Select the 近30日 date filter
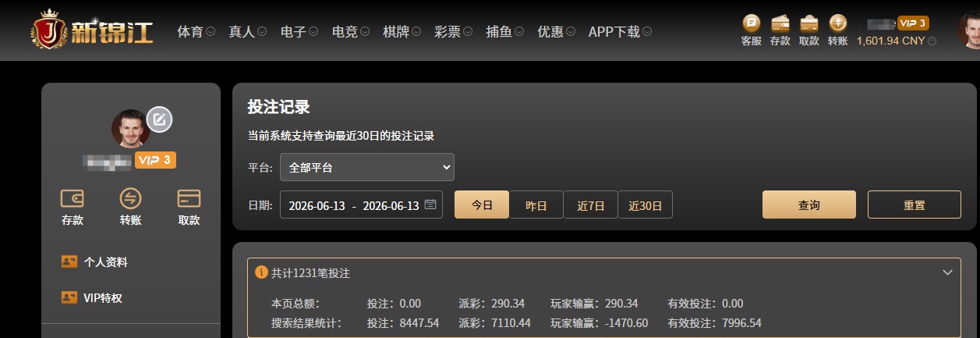This screenshot has width=980, height=338. click(x=646, y=205)
